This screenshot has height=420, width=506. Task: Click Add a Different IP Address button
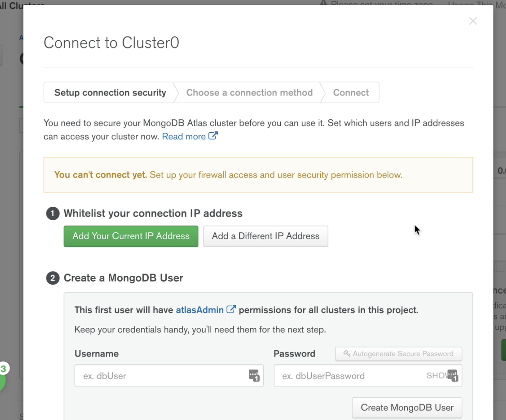pos(266,236)
